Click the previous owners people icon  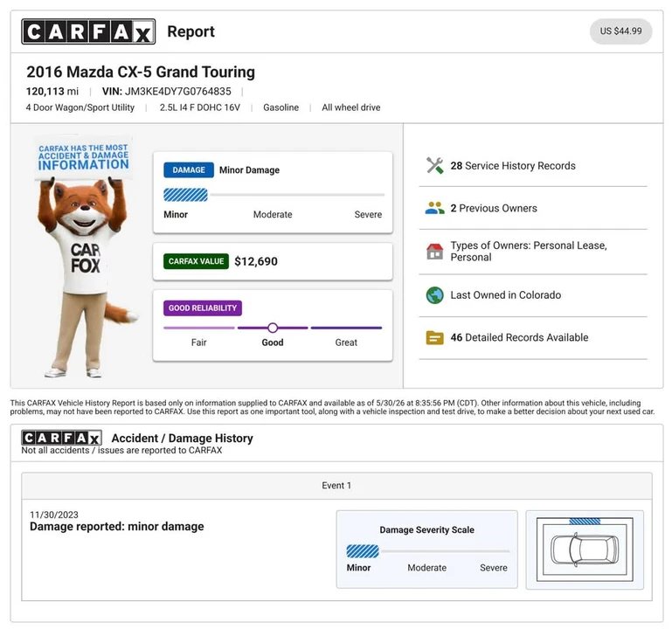(x=434, y=208)
